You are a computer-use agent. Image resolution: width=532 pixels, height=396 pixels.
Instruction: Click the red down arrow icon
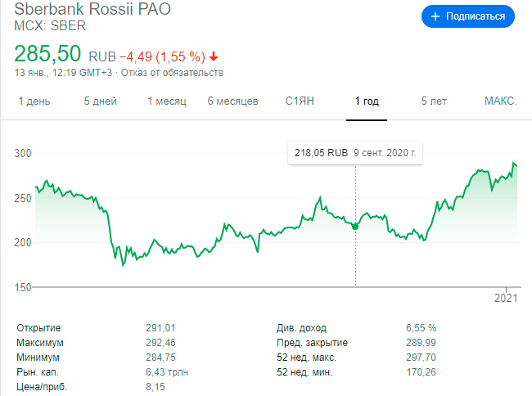[x=214, y=56]
